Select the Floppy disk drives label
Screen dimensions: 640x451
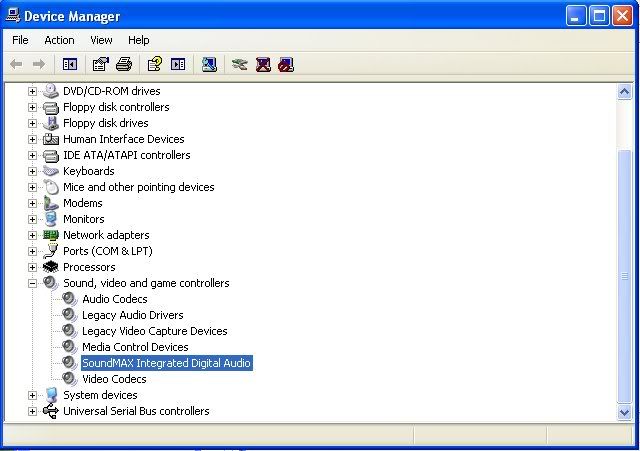coord(106,123)
